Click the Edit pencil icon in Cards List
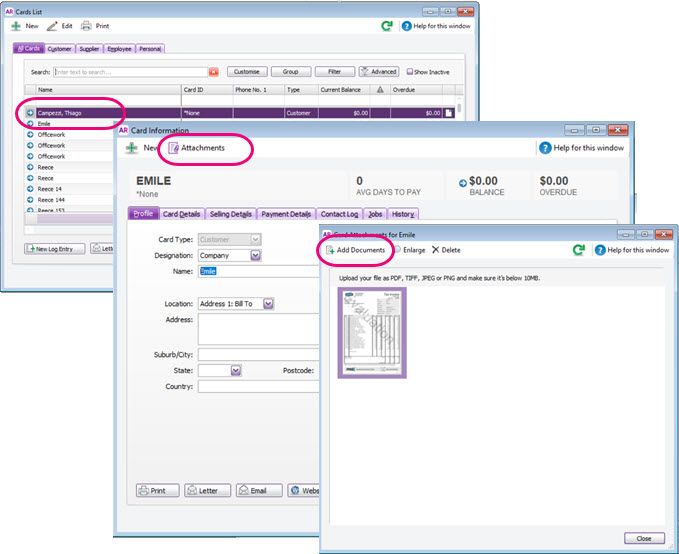The image size is (679, 554). click(53, 25)
